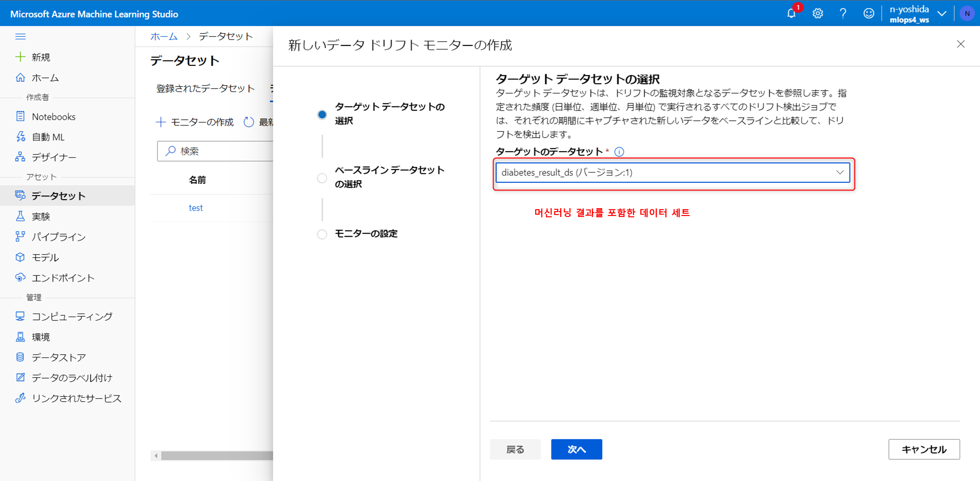Select the ベースライン データセットの選択 step radio
This screenshot has height=481, width=980.
322,178
